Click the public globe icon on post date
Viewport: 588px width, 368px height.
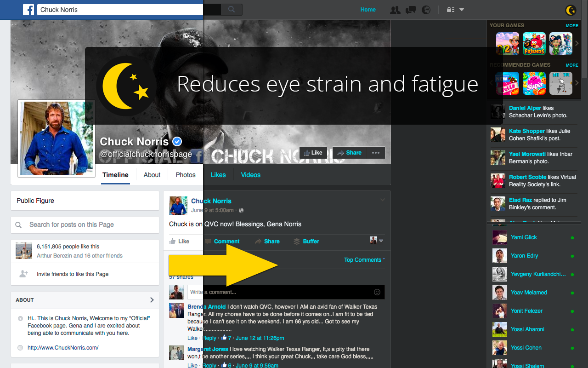coord(241,210)
